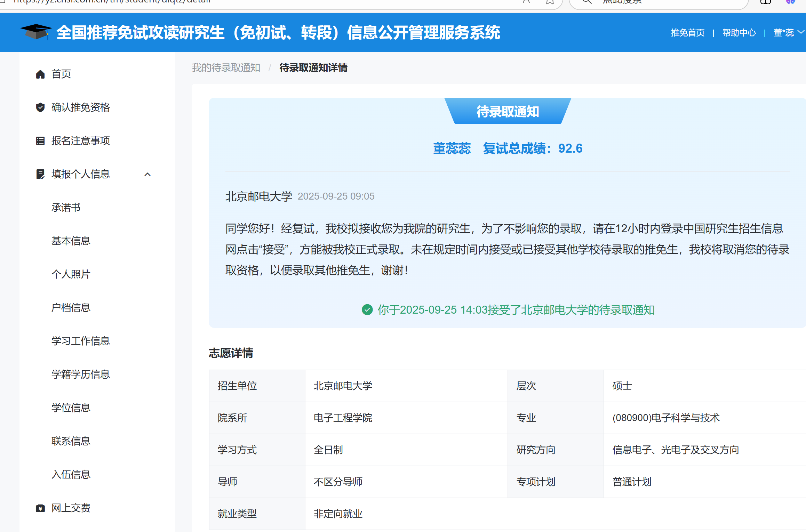Select 基本信息 in the sidebar
Viewport: 806px width, 532px height.
(71, 241)
